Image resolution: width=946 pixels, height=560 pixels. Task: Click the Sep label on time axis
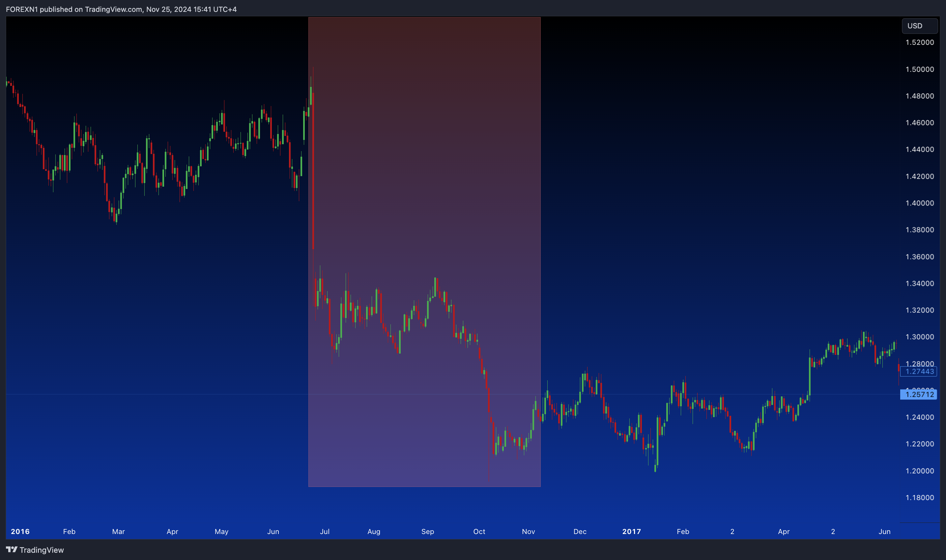click(x=427, y=531)
